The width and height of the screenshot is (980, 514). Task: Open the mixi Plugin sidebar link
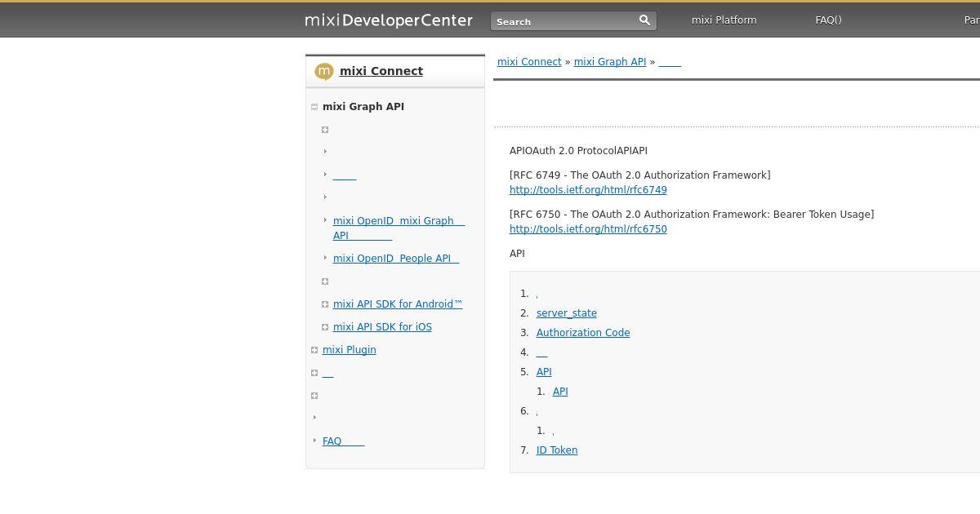[350, 350]
